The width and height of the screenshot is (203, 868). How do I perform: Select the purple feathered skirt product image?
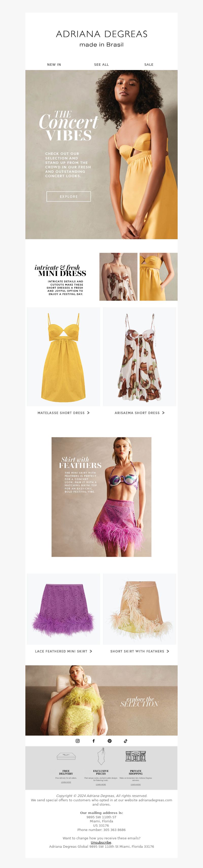point(63,609)
